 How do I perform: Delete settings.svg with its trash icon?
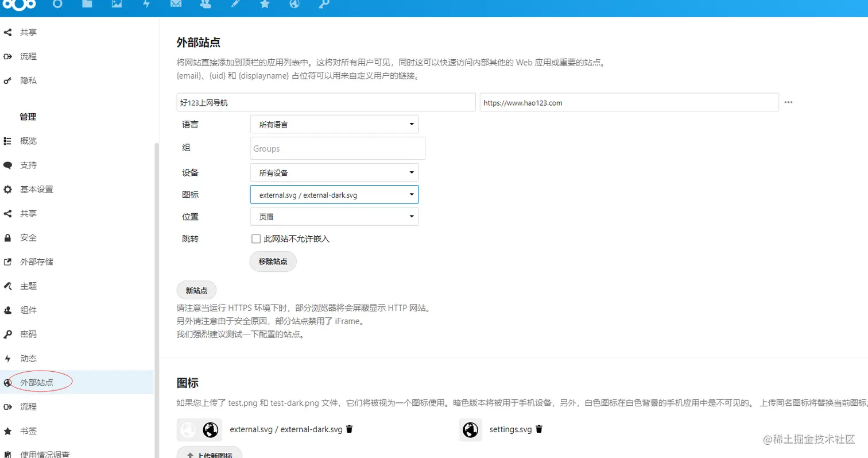(539, 429)
